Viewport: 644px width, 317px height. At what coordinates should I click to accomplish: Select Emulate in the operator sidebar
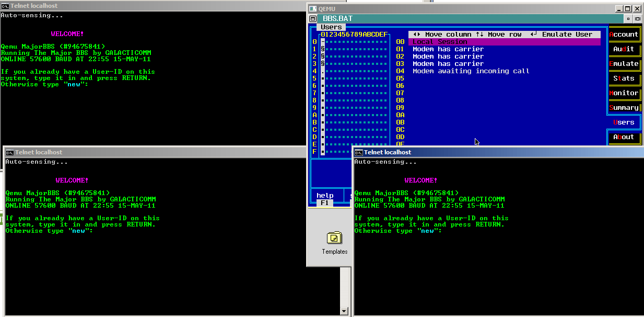tap(624, 63)
